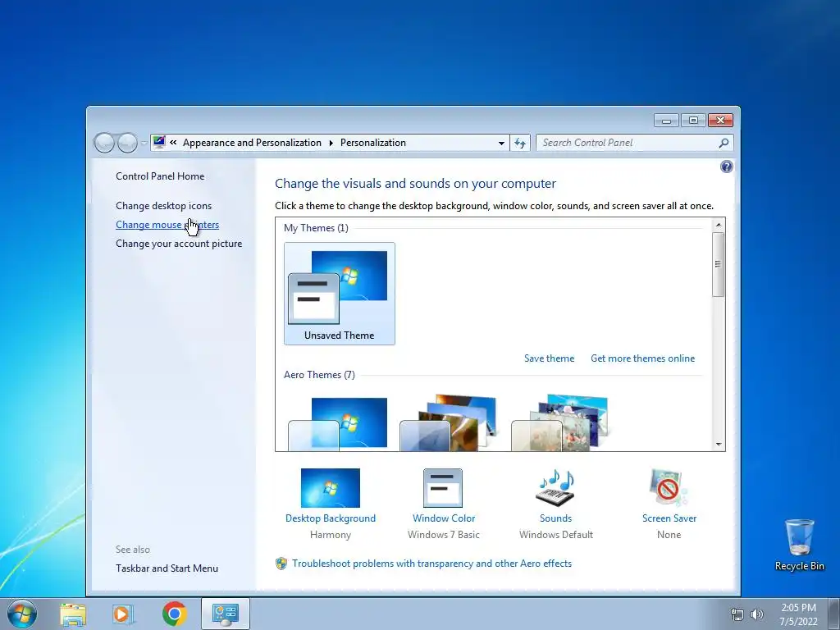Go to Control Panel Home
This screenshot has width=840, height=630.
[x=160, y=176]
